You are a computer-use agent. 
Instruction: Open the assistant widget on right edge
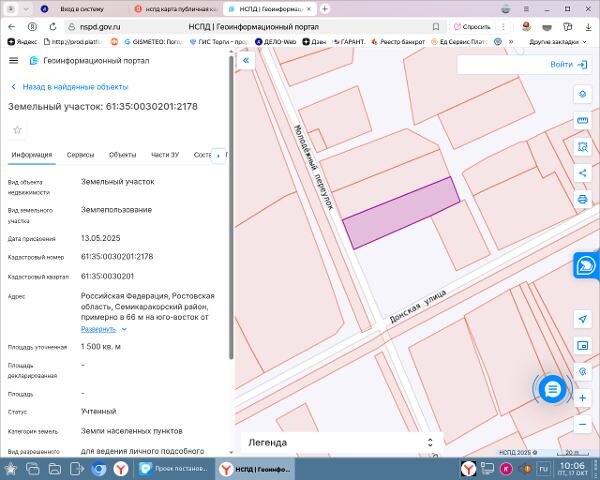coord(586,265)
